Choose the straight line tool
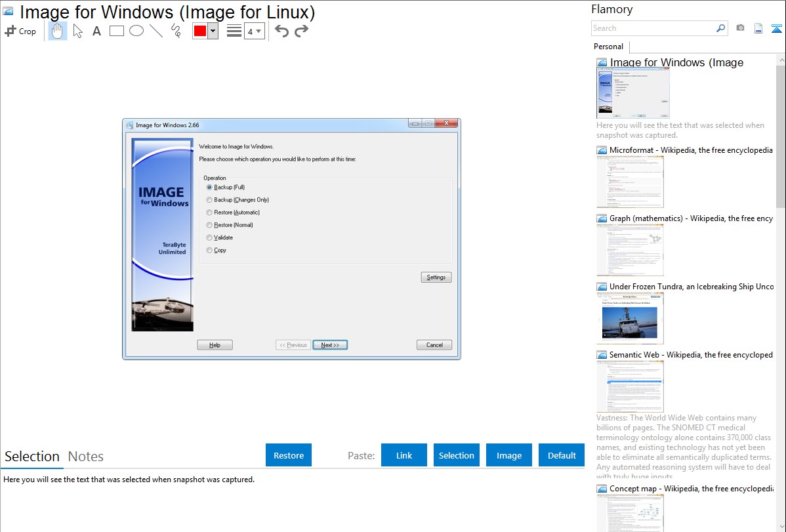Image resolution: width=786 pixels, height=532 pixels. (x=156, y=31)
